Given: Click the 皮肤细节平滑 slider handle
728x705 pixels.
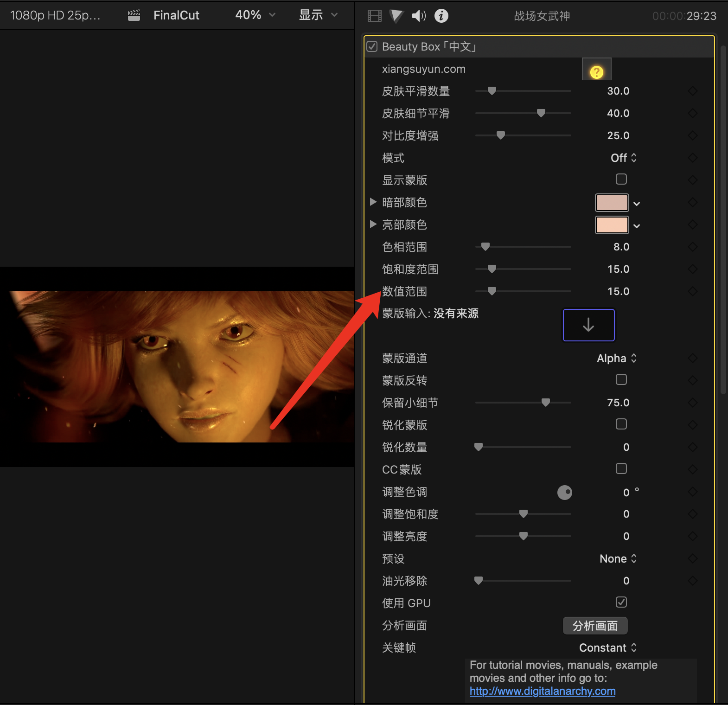Looking at the screenshot, I should tap(541, 113).
